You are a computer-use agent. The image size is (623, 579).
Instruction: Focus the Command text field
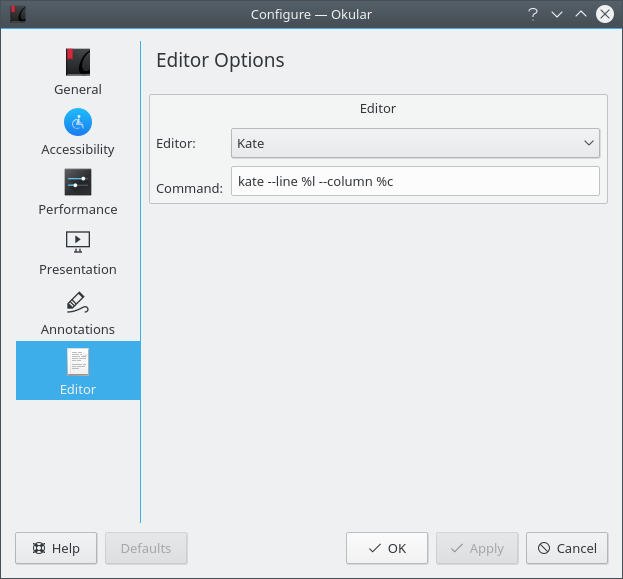[x=414, y=181]
